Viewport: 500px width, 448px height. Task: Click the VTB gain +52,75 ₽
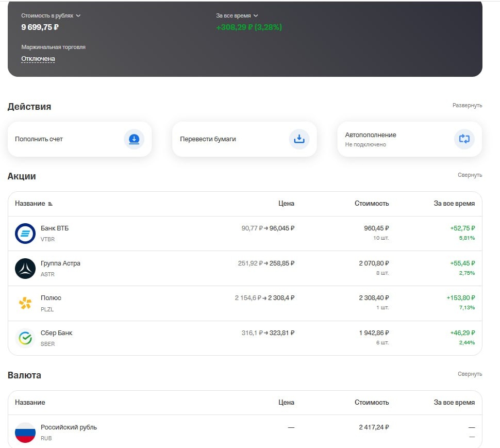[x=462, y=228]
